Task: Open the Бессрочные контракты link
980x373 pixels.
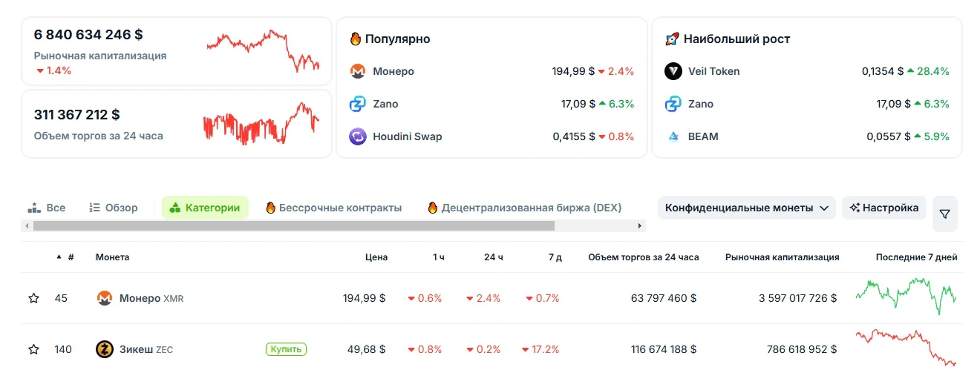Action: pos(333,208)
